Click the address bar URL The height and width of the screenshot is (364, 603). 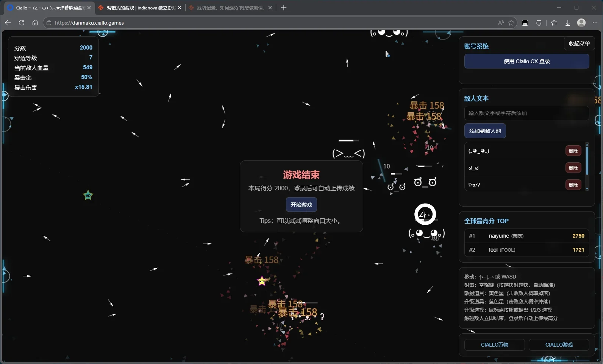pos(89,23)
